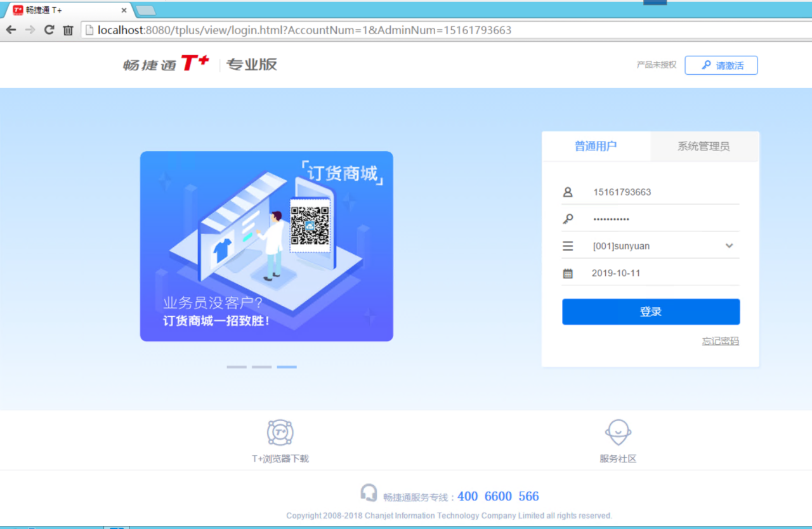Click the list icon beside the account set
Screen dimensions: 812x529
click(x=568, y=246)
